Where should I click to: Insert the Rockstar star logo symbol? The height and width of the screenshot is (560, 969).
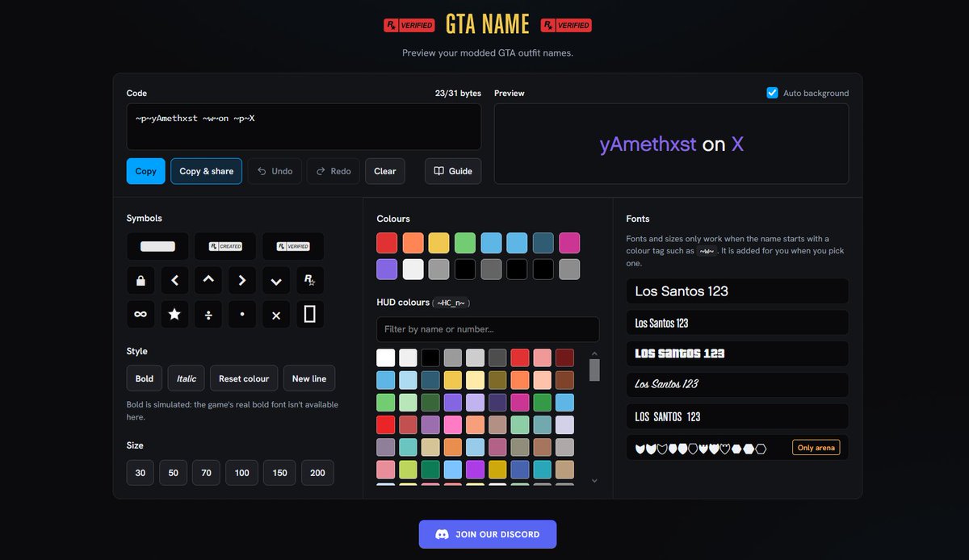coord(310,280)
